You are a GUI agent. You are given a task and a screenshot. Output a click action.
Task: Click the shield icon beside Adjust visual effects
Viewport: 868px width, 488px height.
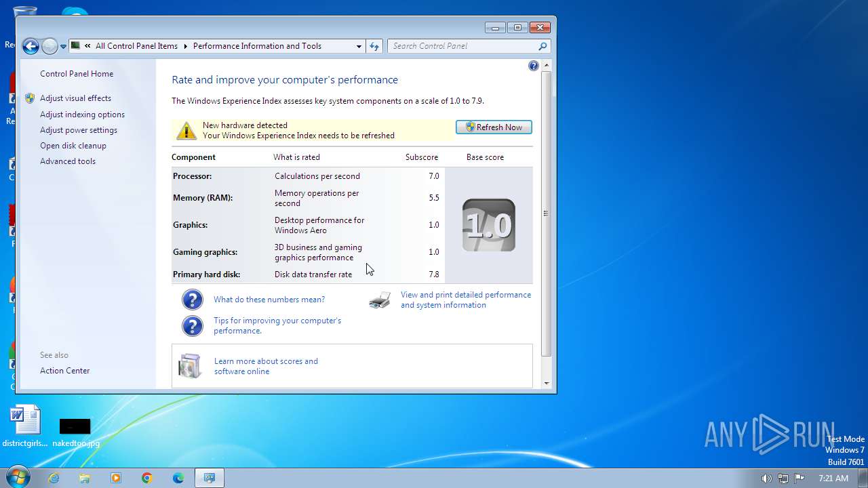coord(30,98)
